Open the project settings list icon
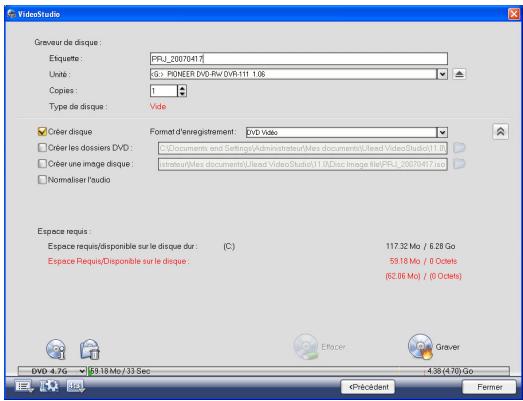The image size is (523, 401). 24,386
